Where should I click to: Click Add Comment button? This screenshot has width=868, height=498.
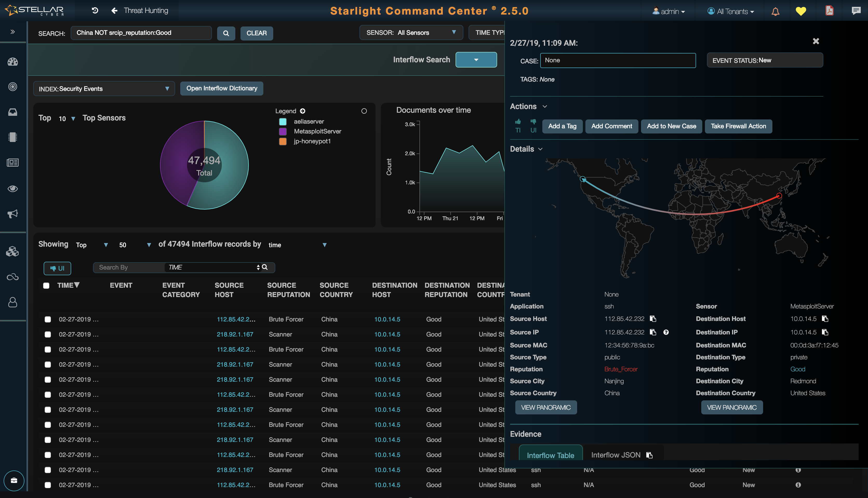tap(611, 126)
